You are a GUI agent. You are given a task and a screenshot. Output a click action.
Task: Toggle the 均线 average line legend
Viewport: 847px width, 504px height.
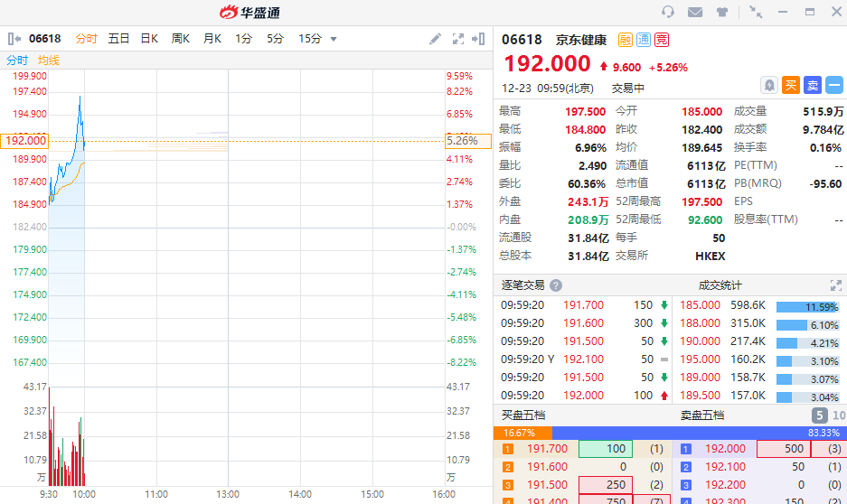click(x=49, y=60)
